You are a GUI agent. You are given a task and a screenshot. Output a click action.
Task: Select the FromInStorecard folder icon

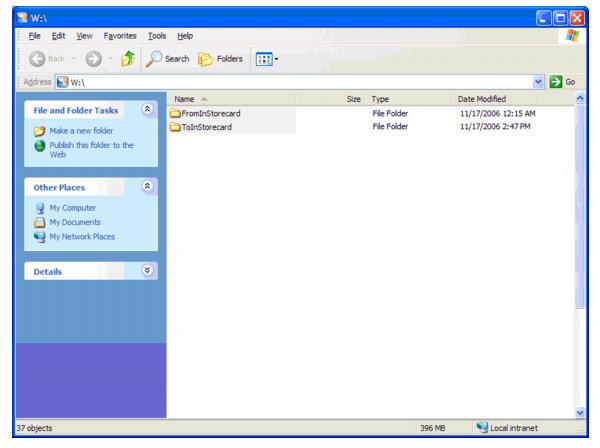coord(175,113)
